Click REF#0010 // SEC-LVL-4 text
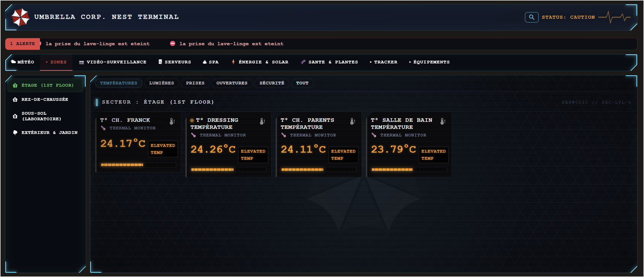The image size is (644, 277). [x=596, y=102]
